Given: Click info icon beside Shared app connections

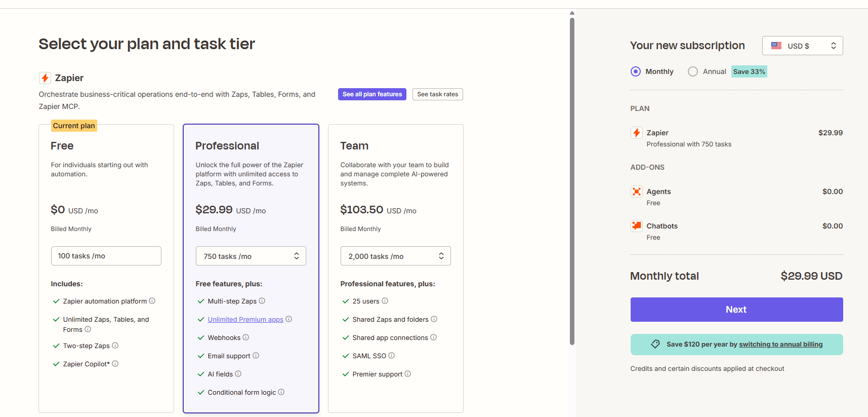Looking at the screenshot, I should coord(434,337).
